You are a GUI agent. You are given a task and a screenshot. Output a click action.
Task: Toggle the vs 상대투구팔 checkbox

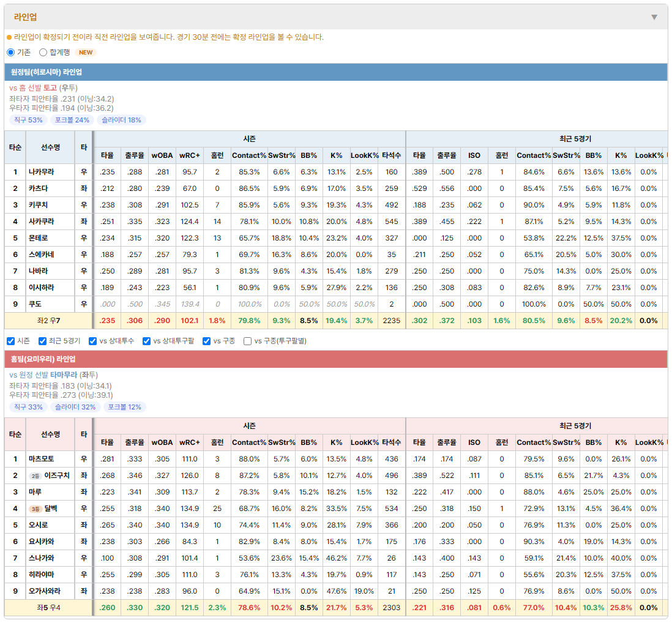(x=146, y=341)
